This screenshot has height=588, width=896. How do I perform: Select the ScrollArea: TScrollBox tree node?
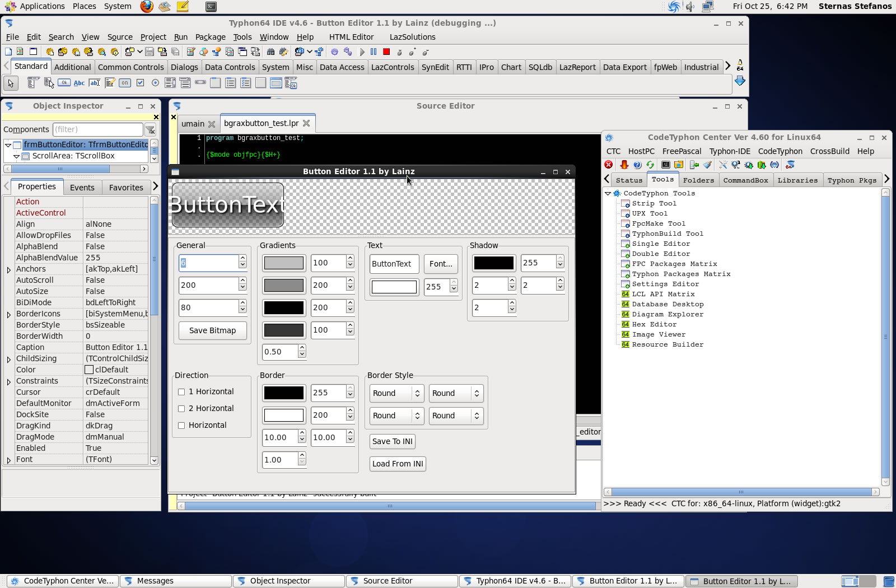tap(73, 156)
